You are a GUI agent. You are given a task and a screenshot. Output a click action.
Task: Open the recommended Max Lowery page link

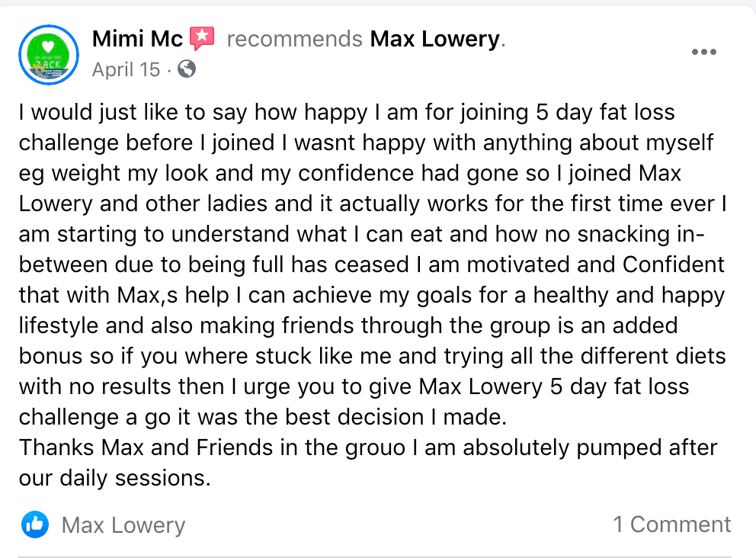(435, 39)
